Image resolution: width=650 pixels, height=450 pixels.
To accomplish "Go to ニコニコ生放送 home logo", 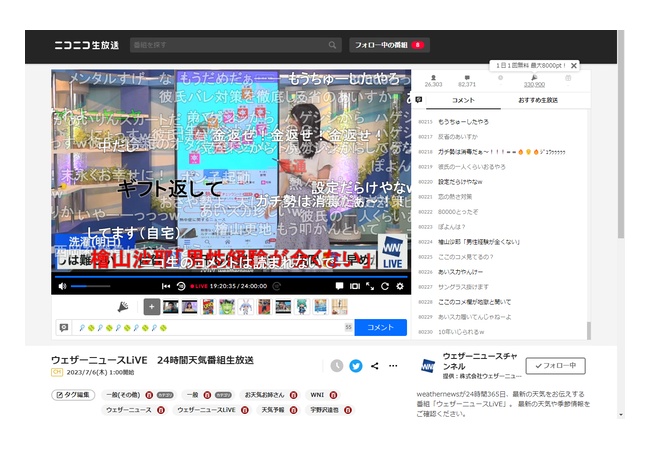I will pyautogui.click(x=87, y=45).
